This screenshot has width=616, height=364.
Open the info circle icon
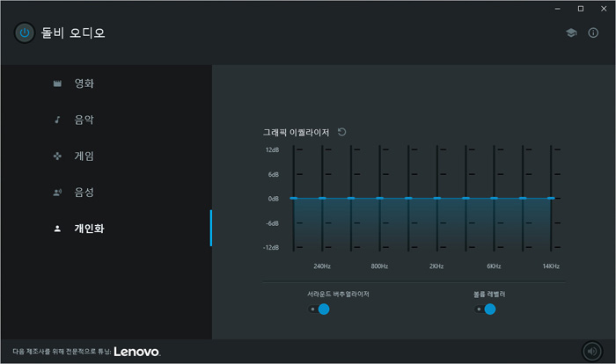pos(593,33)
